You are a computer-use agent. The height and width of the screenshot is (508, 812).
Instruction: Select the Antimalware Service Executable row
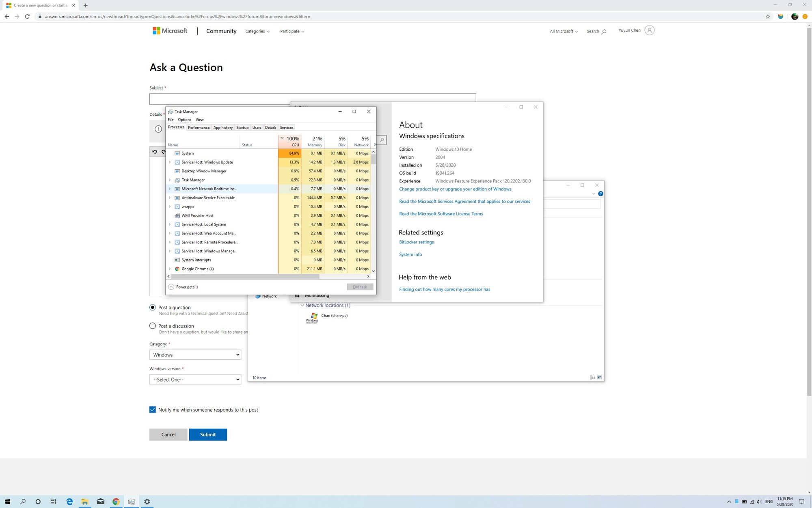(x=269, y=198)
